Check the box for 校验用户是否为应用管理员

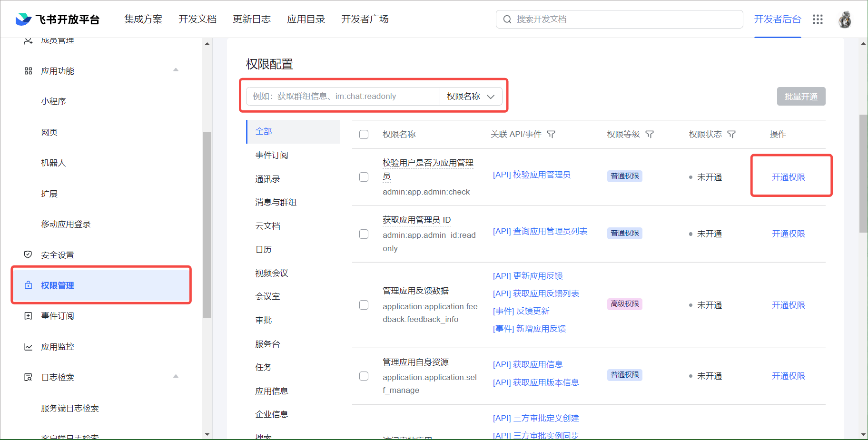click(x=364, y=177)
